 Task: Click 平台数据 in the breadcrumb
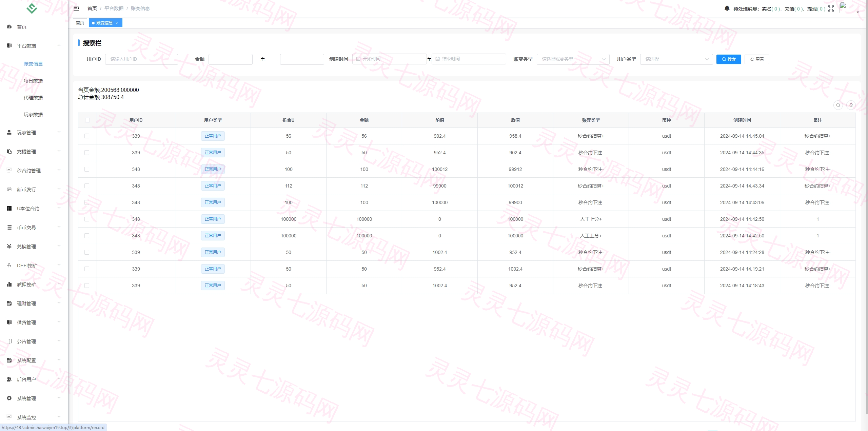(x=114, y=8)
